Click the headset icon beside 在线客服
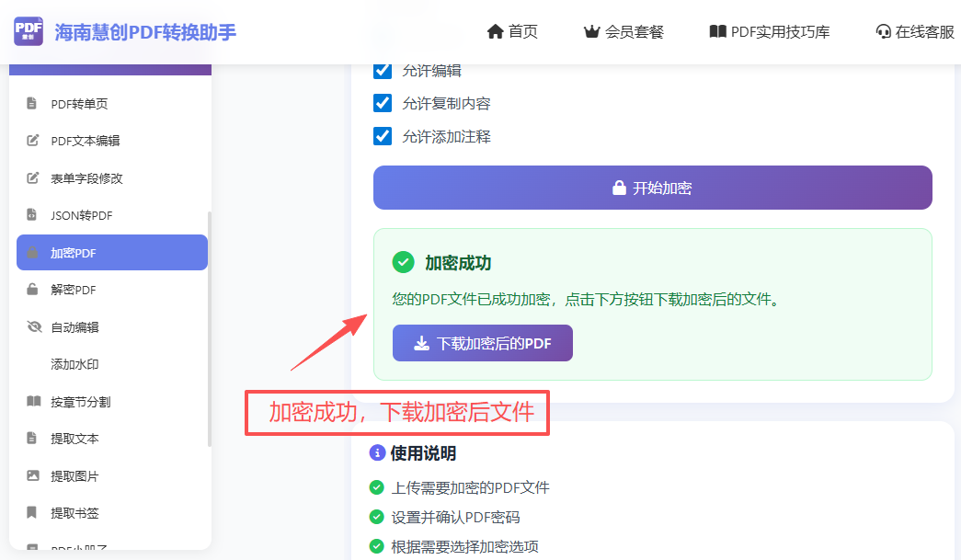The height and width of the screenshot is (560, 961). pyautogui.click(x=883, y=31)
